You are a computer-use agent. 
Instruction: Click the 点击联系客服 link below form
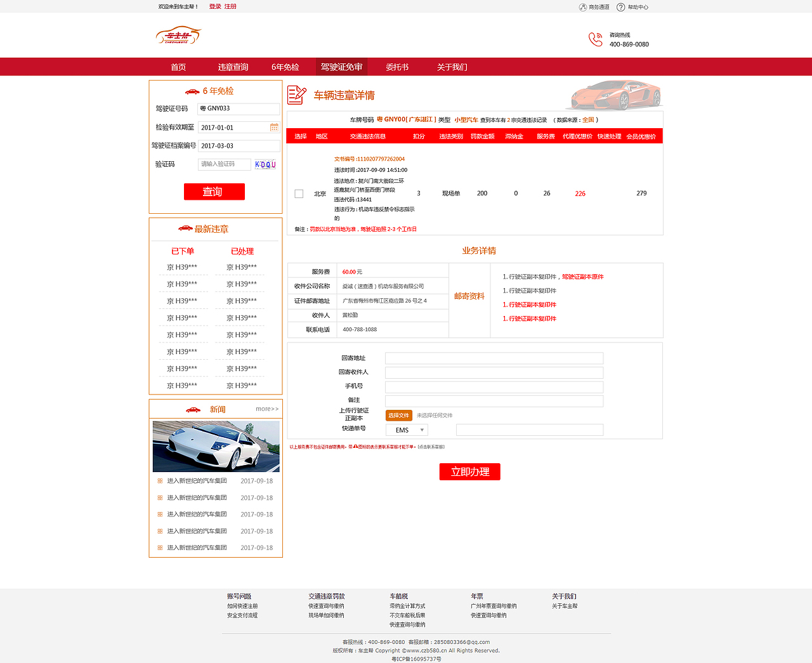[x=431, y=447]
